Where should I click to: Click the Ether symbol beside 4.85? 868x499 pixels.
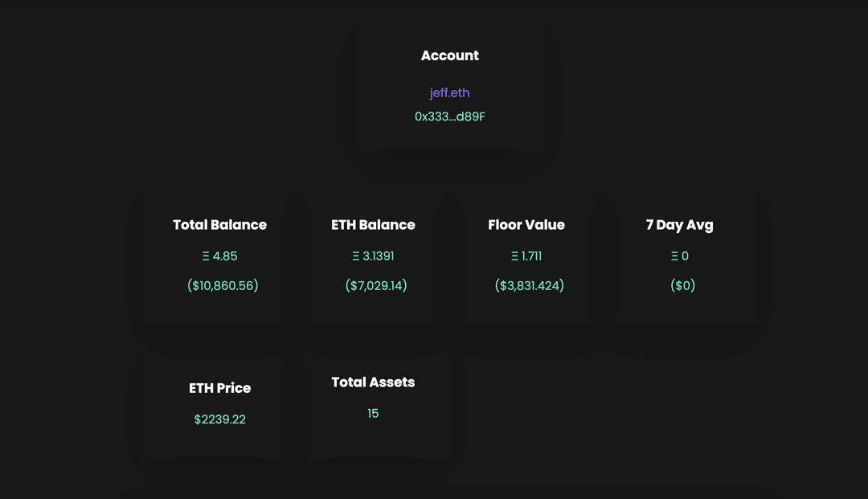point(206,256)
